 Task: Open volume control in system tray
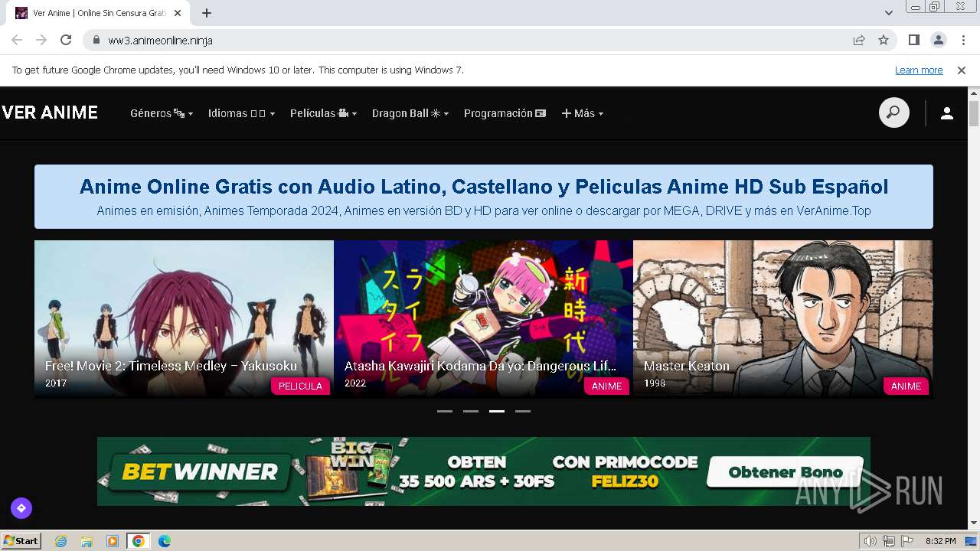871,541
